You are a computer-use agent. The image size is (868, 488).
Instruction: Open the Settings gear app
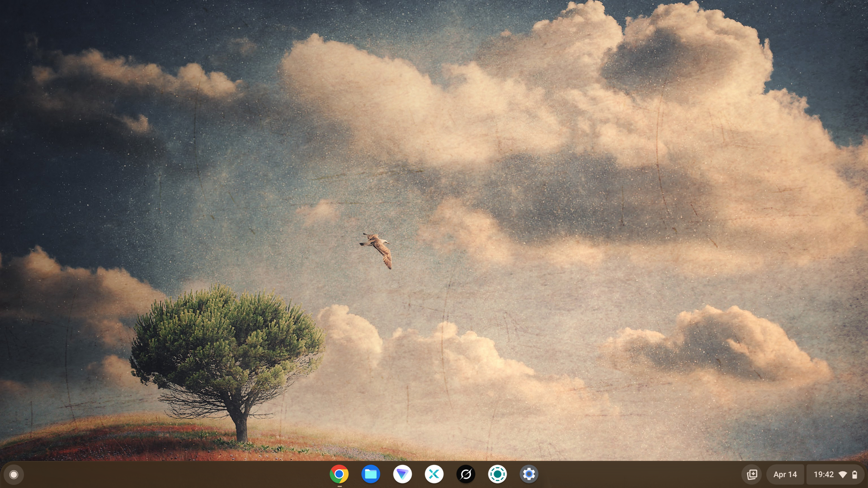[x=529, y=474]
